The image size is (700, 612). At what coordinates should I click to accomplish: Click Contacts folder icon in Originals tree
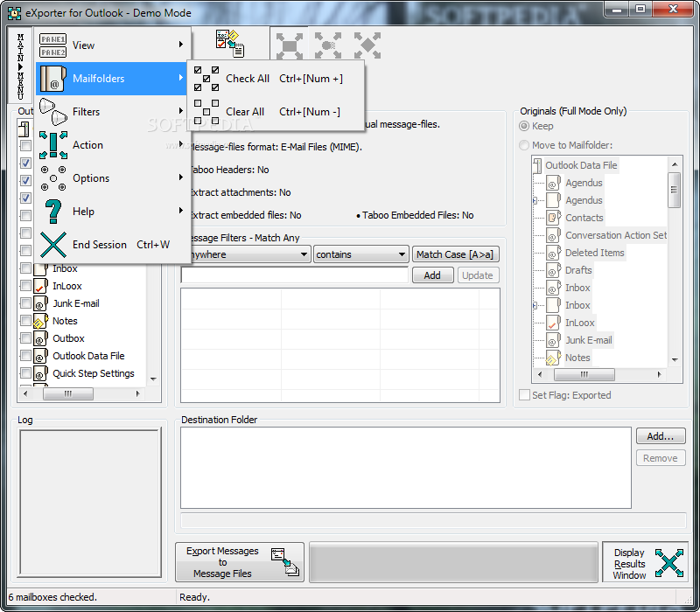click(x=554, y=218)
